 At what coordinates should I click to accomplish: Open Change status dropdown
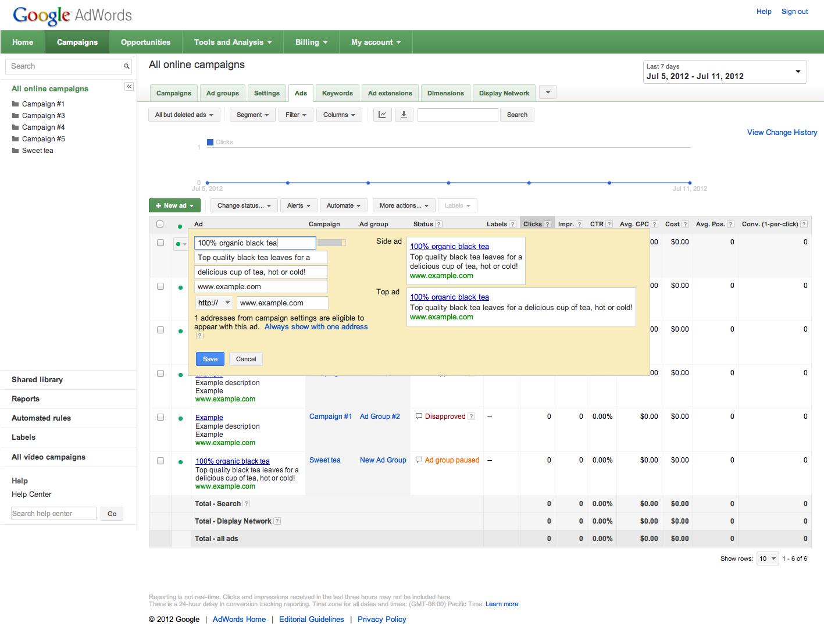244,205
